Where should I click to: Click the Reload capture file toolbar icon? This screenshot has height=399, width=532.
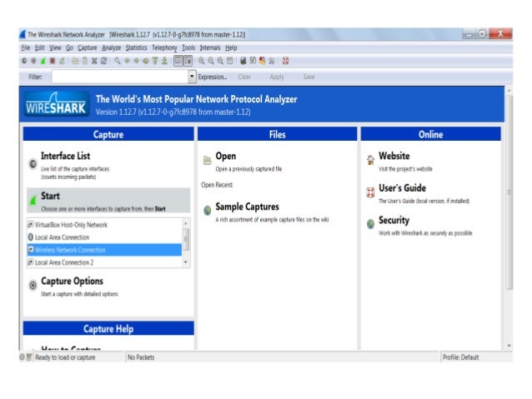click(x=104, y=61)
